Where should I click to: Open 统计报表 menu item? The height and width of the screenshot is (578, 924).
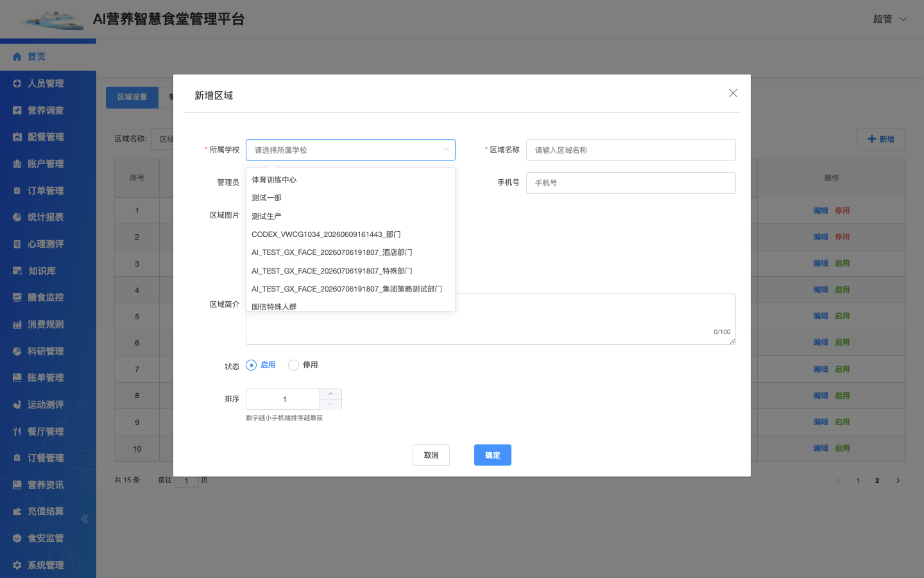(48, 217)
